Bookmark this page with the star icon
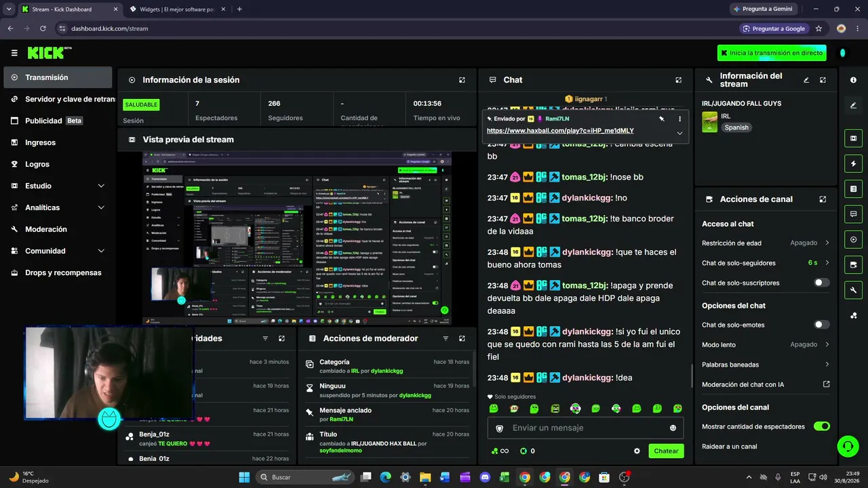This screenshot has width=868, height=488. coord(818,28)
